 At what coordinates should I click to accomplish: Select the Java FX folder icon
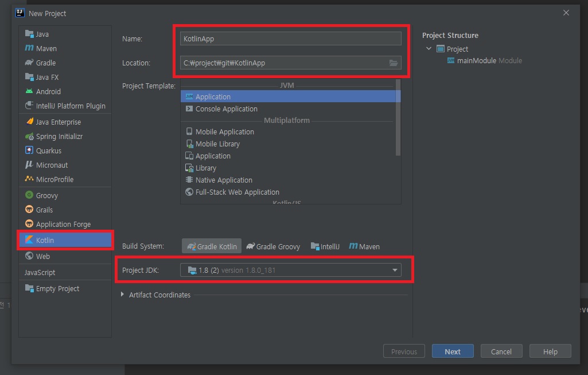pyautogui.click(x=29, y=77)
